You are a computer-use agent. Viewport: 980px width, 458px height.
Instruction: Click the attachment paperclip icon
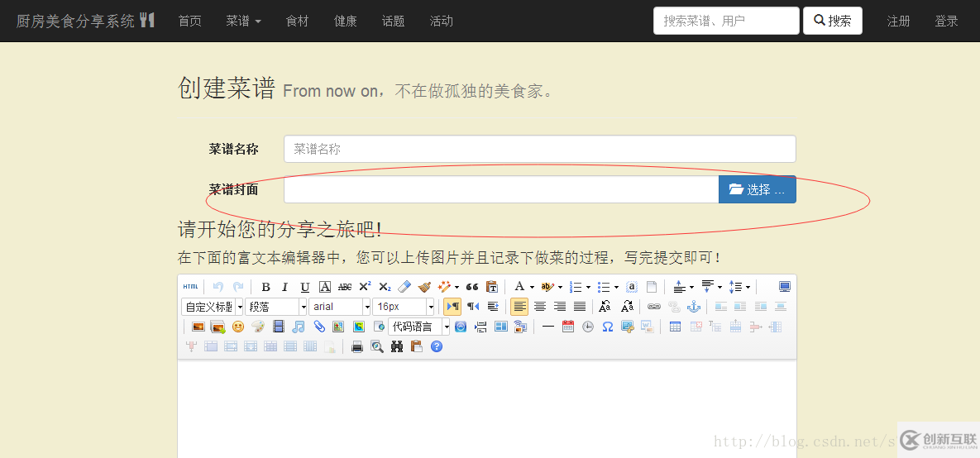(318, 327)
